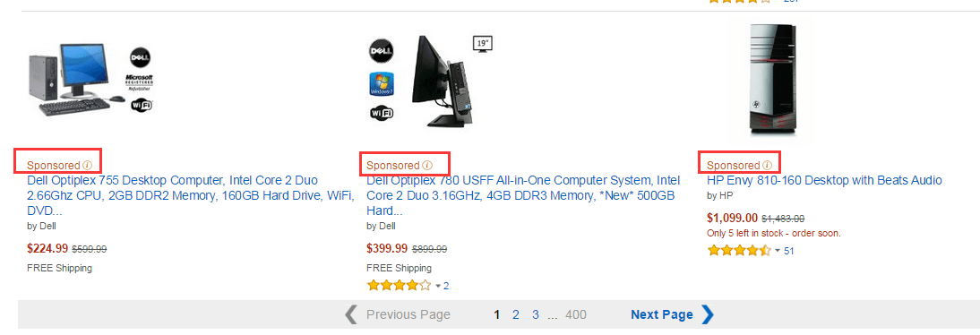Open HP Envy 810-160 Desktop title link
The height and width of the screenshot is (335, 980).
pos(824,181)
